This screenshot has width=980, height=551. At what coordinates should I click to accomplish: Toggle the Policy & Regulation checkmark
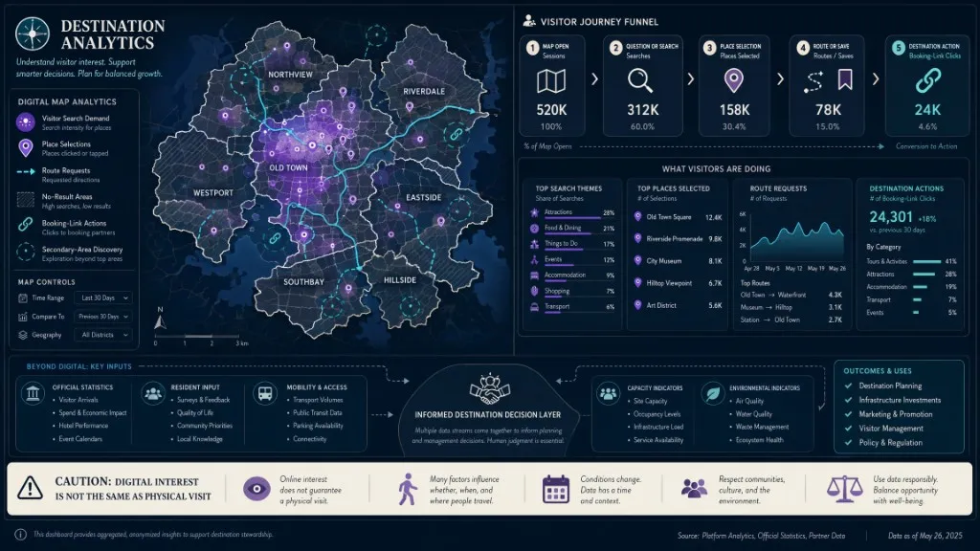(x=848, y=442)
